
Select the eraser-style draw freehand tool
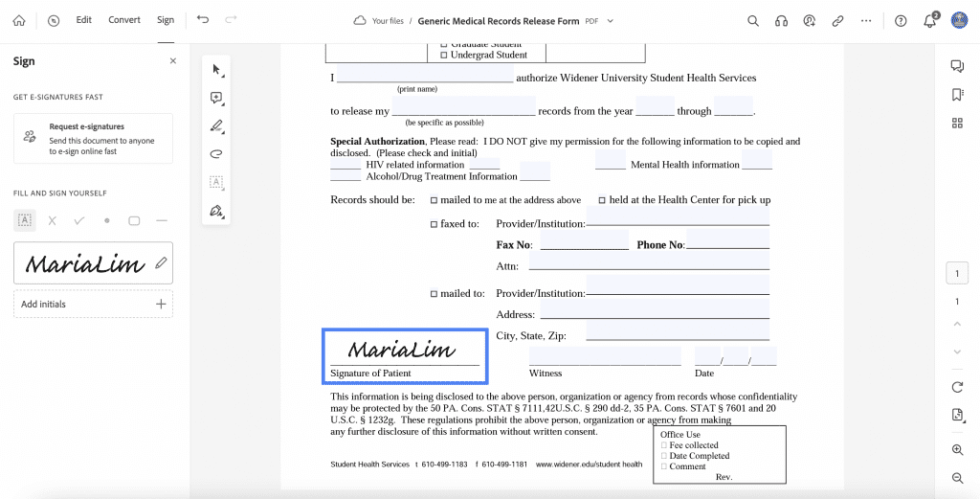click(216, 154)
